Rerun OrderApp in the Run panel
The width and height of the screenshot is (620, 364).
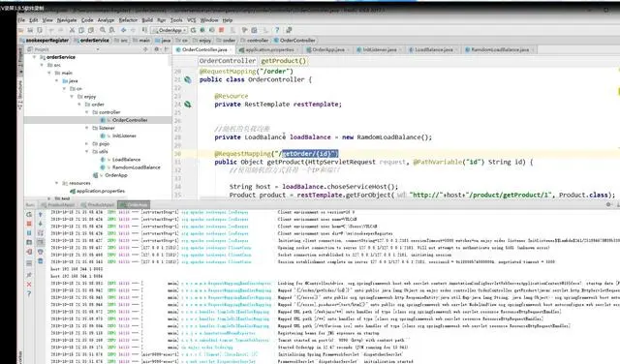(29, 214)
